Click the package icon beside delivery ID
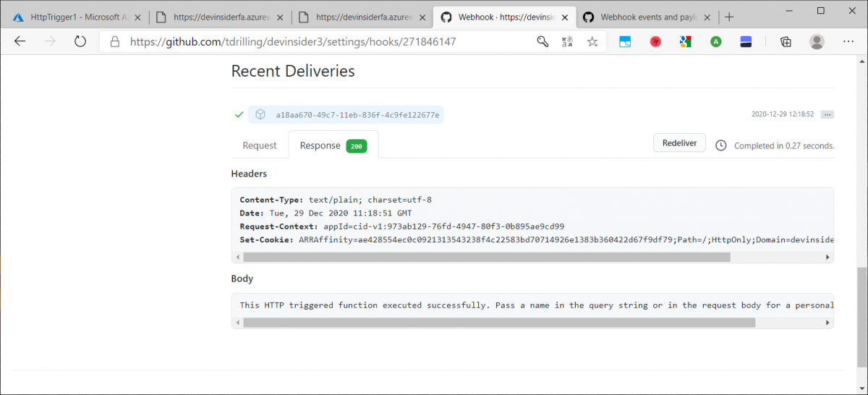868x395 pixels. point(260,114)
